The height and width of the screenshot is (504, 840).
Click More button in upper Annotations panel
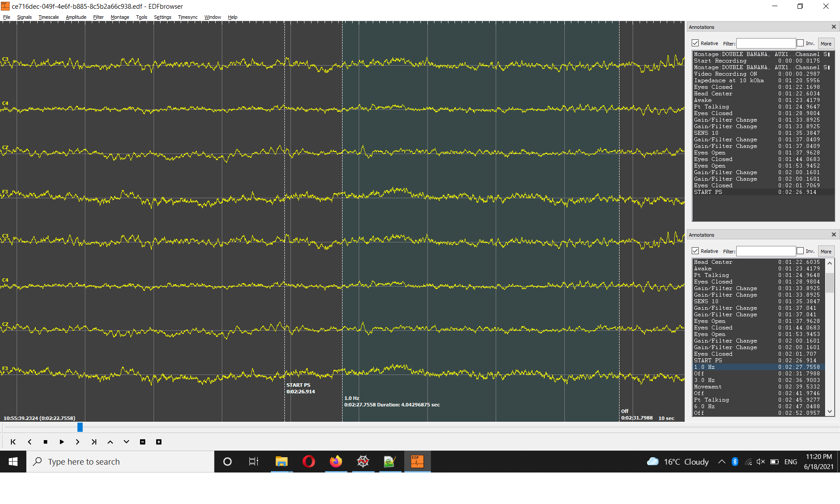[826, 44]
